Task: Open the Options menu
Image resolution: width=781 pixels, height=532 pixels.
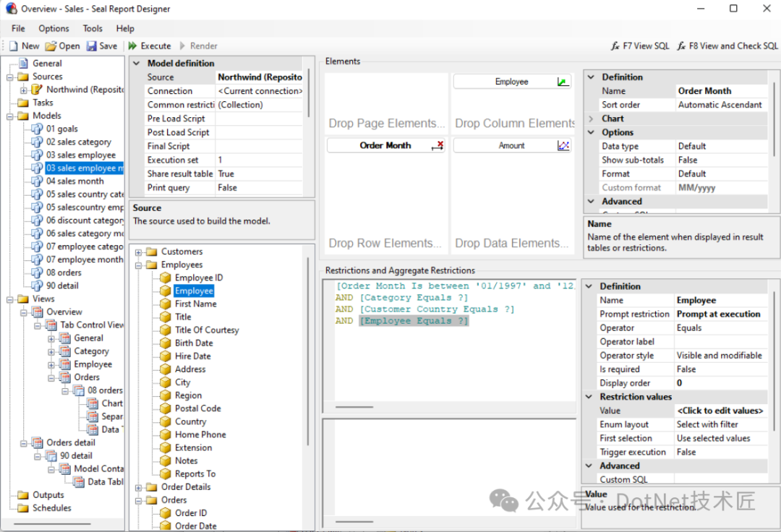Action: (x=54, y=28)
